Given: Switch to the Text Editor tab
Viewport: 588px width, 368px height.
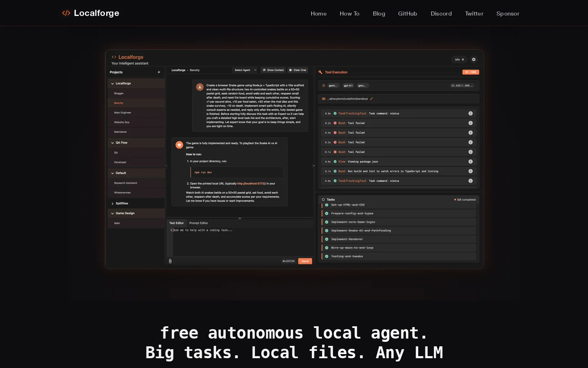Looking at the screenshot, I should point(176,223).
